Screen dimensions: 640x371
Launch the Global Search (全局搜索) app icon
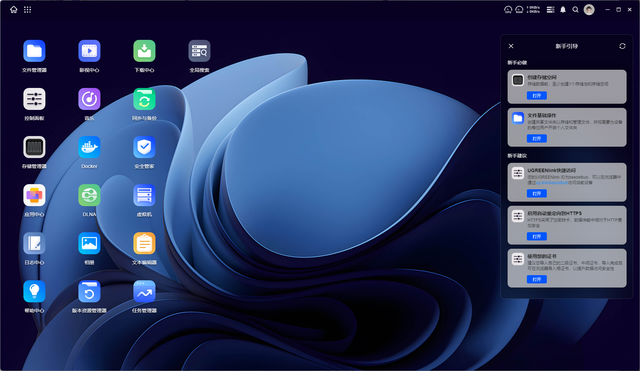199,51
